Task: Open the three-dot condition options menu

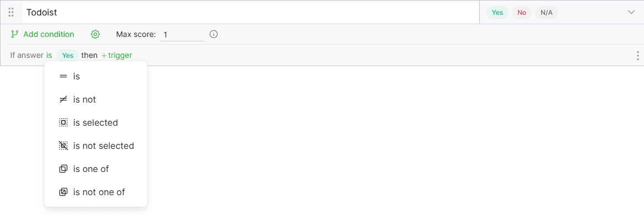Action: [637, 56]
